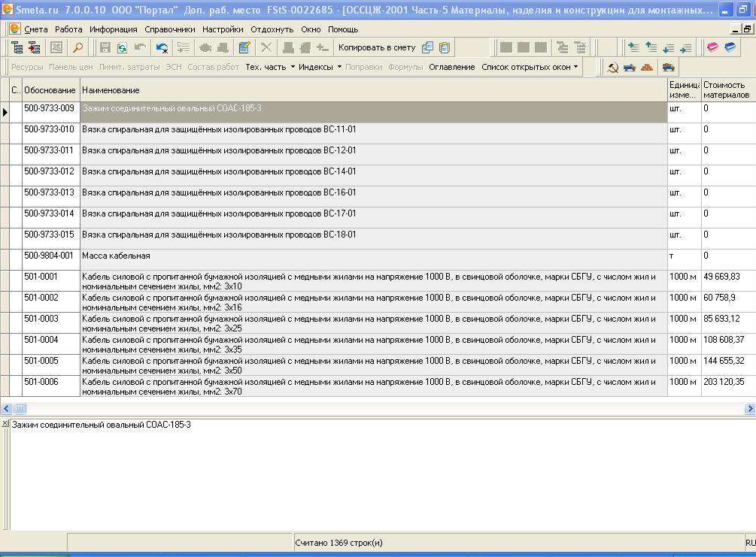The width and height of the screenshot is (756, 557).
Task: Open the magnifying glass search tool
Action: (x=77, y=47)
